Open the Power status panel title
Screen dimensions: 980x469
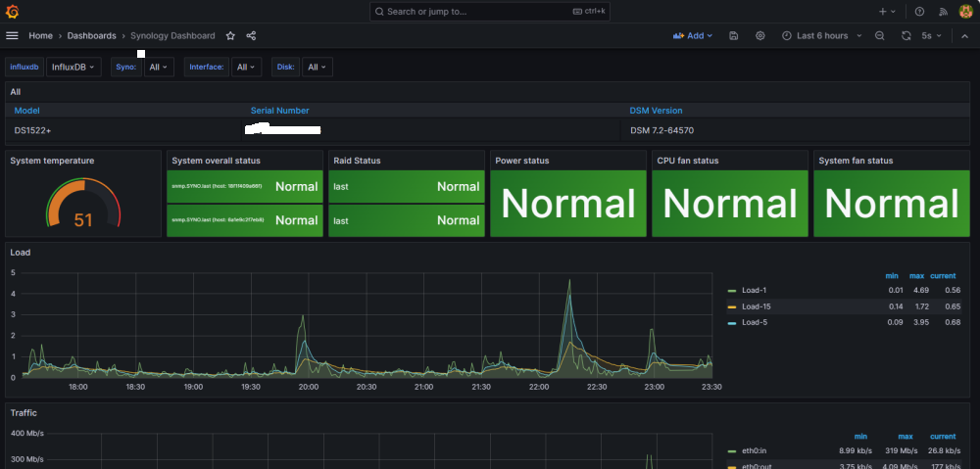coord(522,161)
